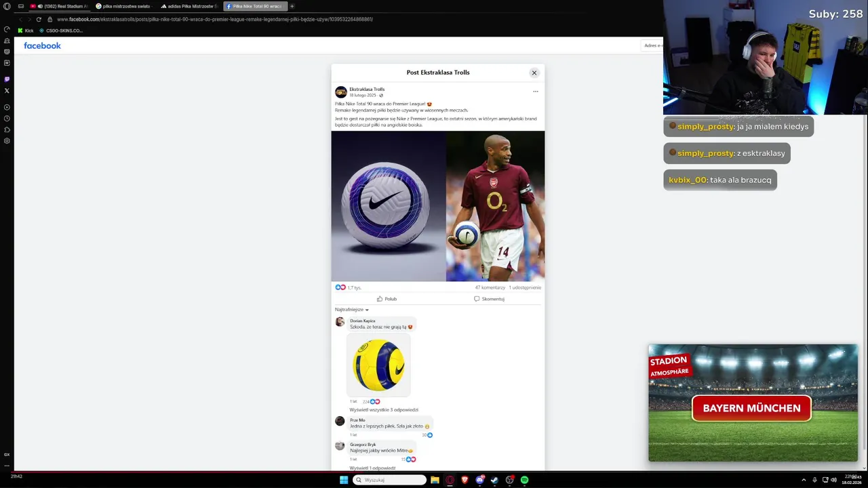Click the Opera GX logo menu icon
This screenshot has width=868, height=488.
coord(7,6)
